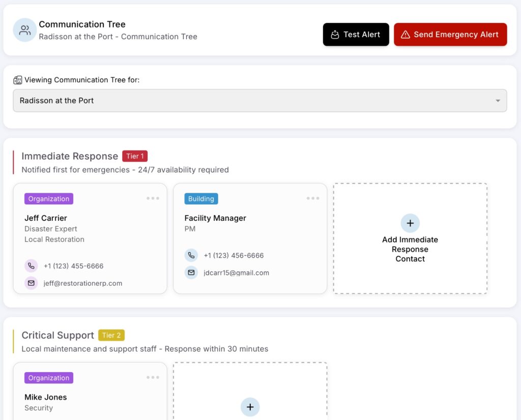Click the Building tag on Facility Manager card
Screen dimensions: 521x420
pyautogui.click(x=201, y=199)
